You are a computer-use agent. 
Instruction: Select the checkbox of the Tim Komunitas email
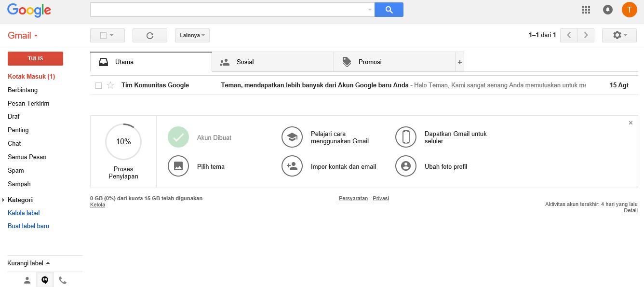(98, 85)
